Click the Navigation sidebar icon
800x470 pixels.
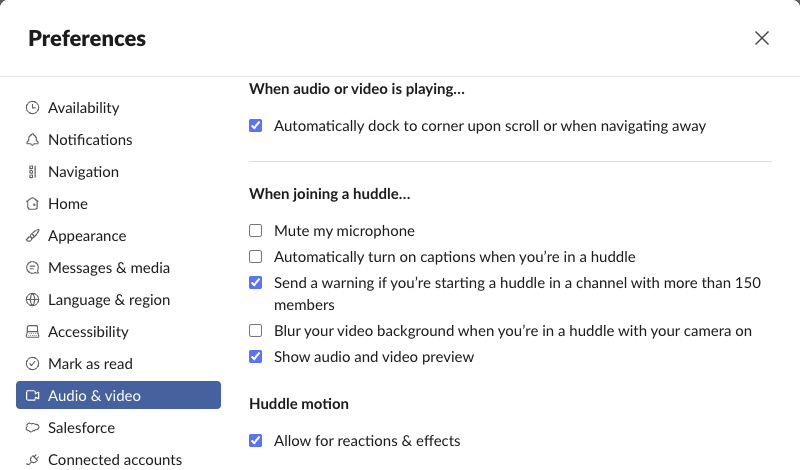click(x=32, y=172)
